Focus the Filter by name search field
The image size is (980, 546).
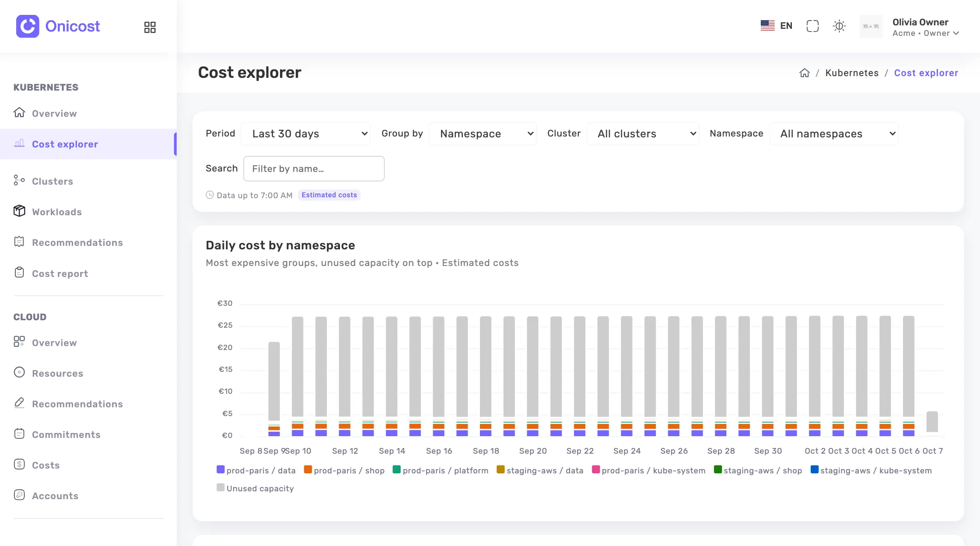tap(314, 169)
